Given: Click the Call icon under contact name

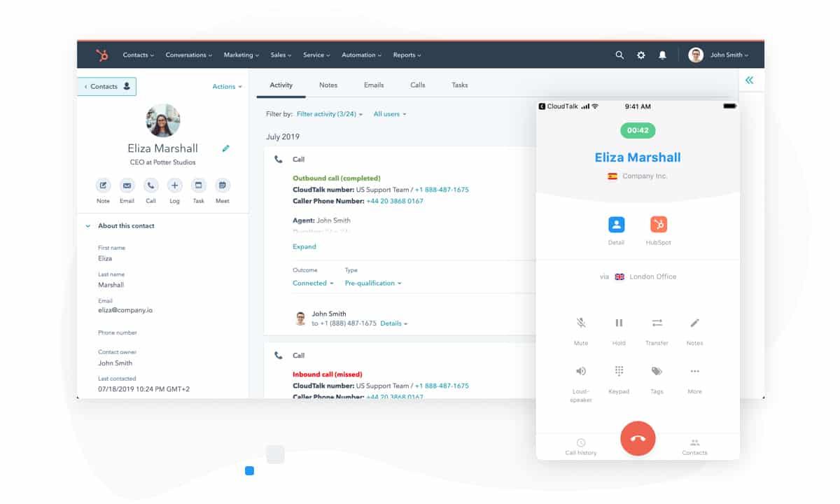Looking at the screenshot, I should (x=150, y=185).
